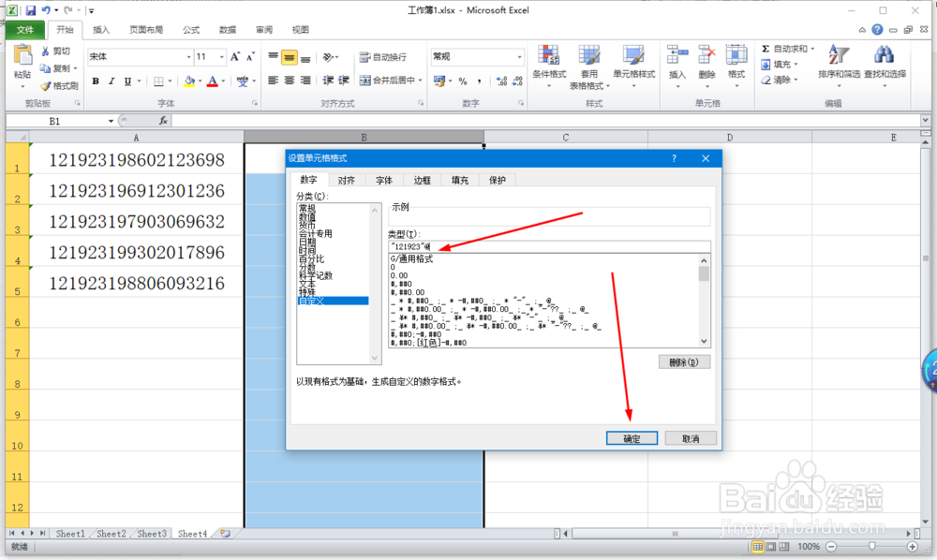This screenshot has height=560, width=937.
Task: Click the OK button in the dialog
Action: (632, 438)
